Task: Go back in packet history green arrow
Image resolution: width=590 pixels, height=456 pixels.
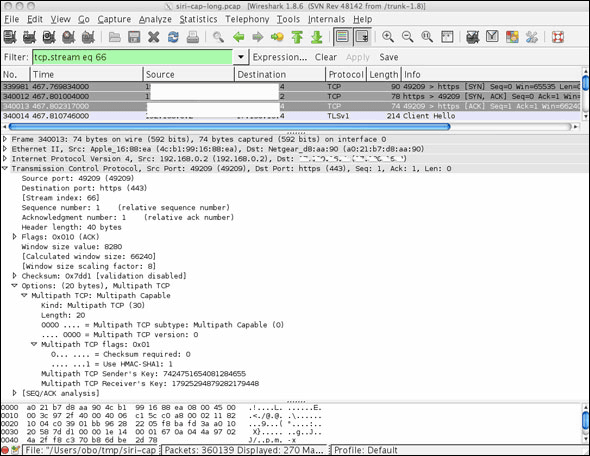Action: click(x=239, y=37)
